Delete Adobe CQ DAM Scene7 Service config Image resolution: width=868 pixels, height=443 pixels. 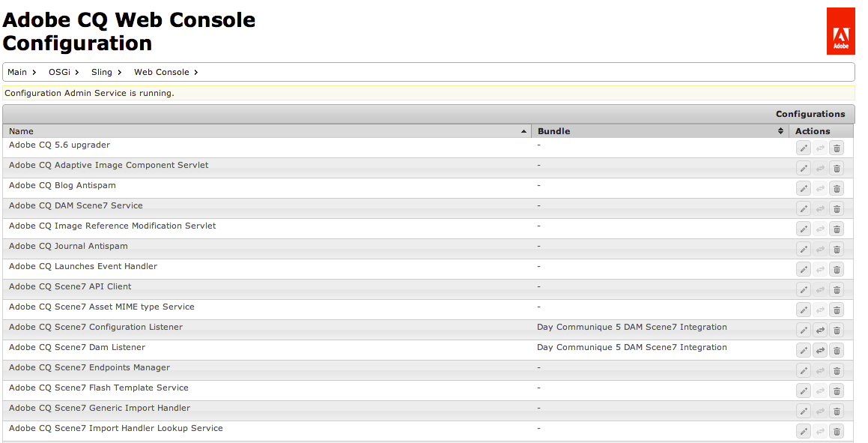[837, 209]
